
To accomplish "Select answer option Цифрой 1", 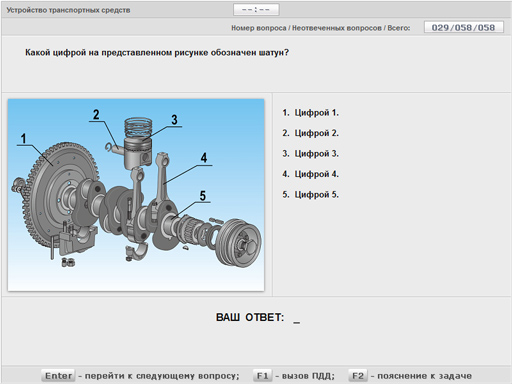I will pyautogui.click(x=310, y=113).
